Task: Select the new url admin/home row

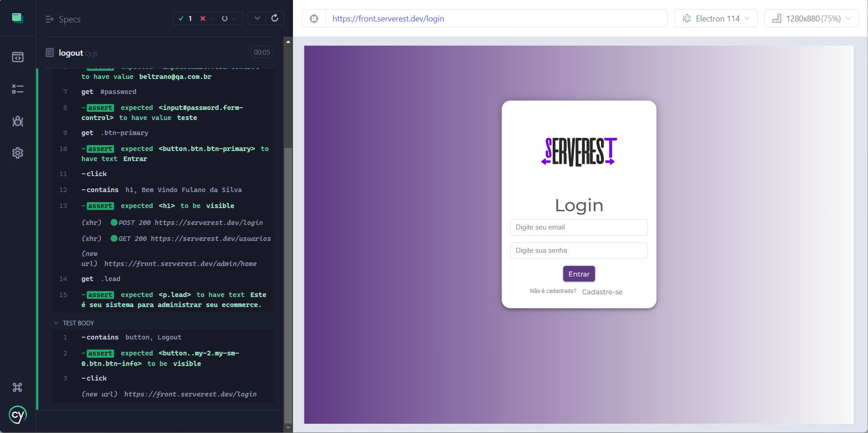Action: [163, 259]
